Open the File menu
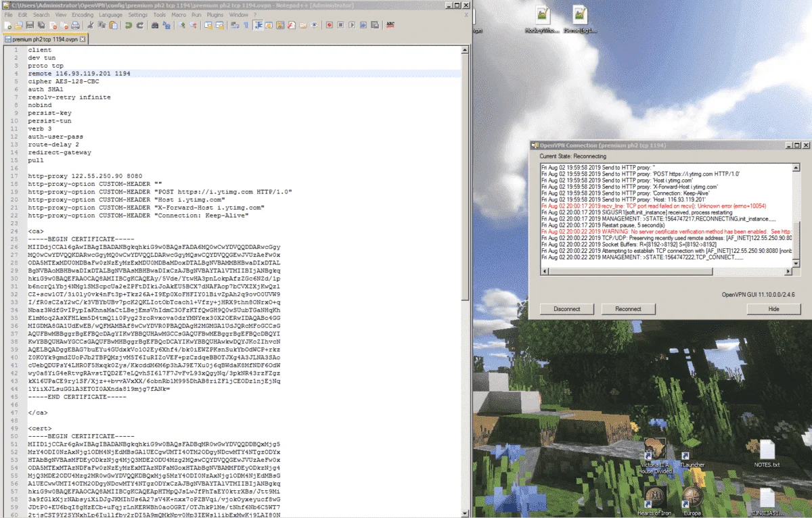Image resolution: width=812 pixels, height=518 pixels. (9, 14)
